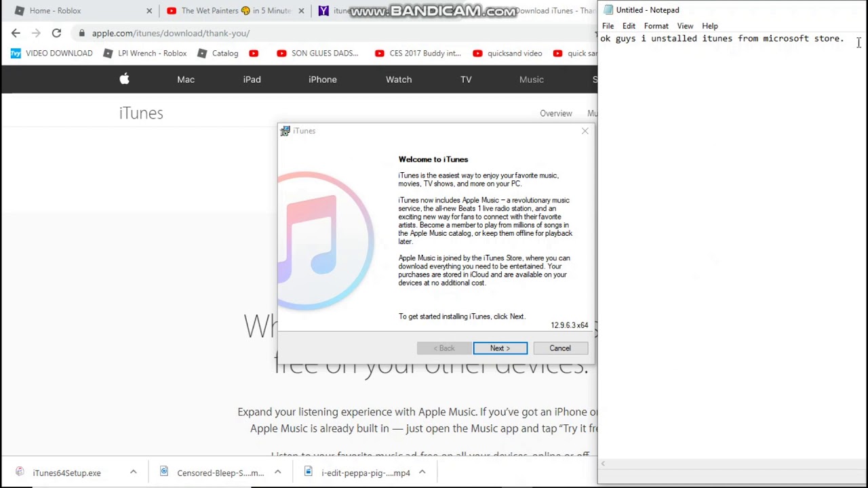Viewport: 868px width, 488px height.
Task: Switch to Home - Roblox tab
Action: [55, 11]
